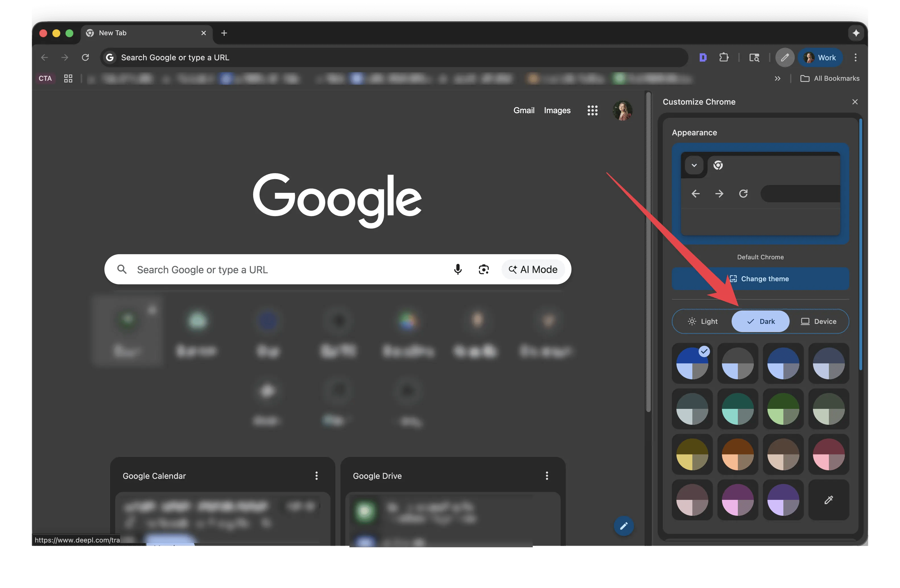
Task: Open the Google apps grid icon
Action: click(x=592, y=110)
